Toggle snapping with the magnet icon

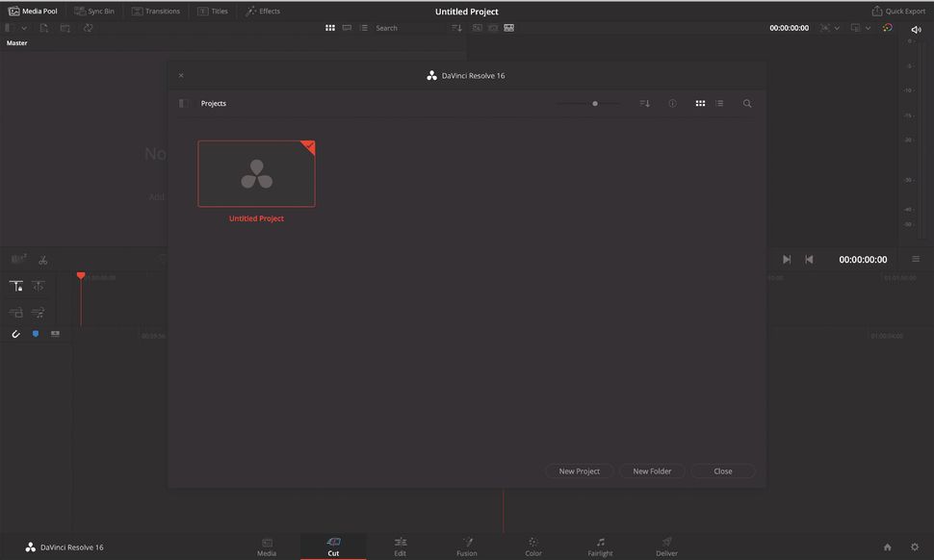pos(15,334)
